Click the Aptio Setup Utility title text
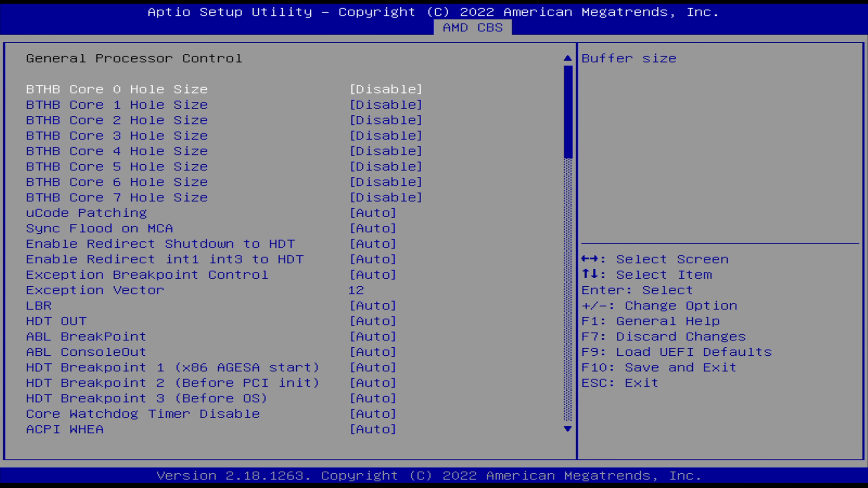The image size is (868, 488). [433, 12]
